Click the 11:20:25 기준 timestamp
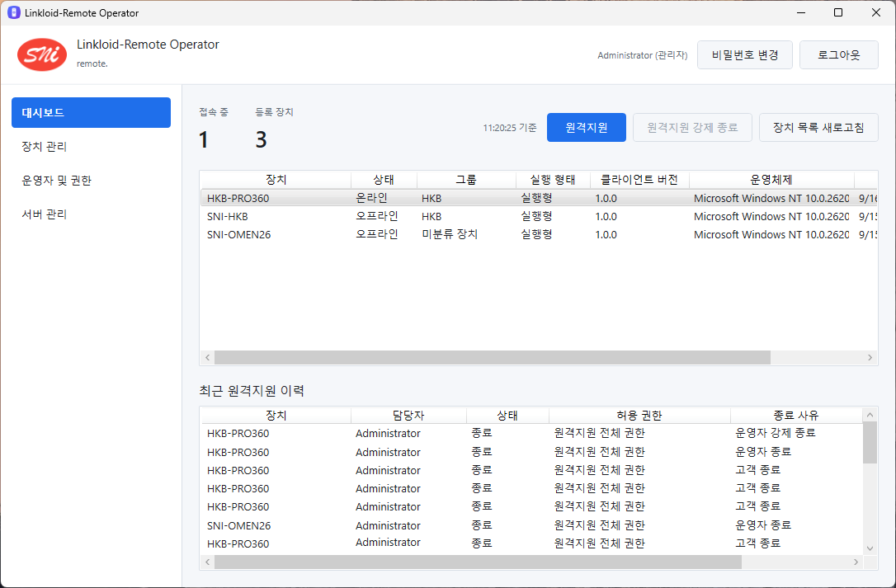Image resolution: width=896 pixels, height=588 pixels. click(x=510, y=128)
